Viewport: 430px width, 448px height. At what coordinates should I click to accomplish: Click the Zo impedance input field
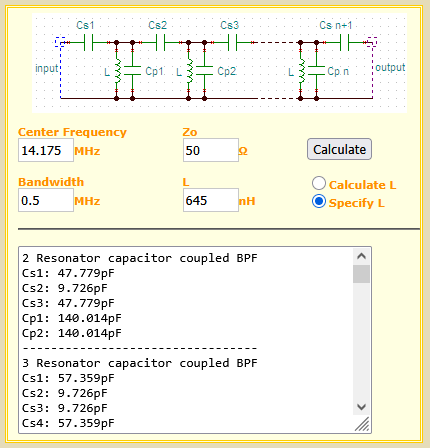click(x=211, y=150)
